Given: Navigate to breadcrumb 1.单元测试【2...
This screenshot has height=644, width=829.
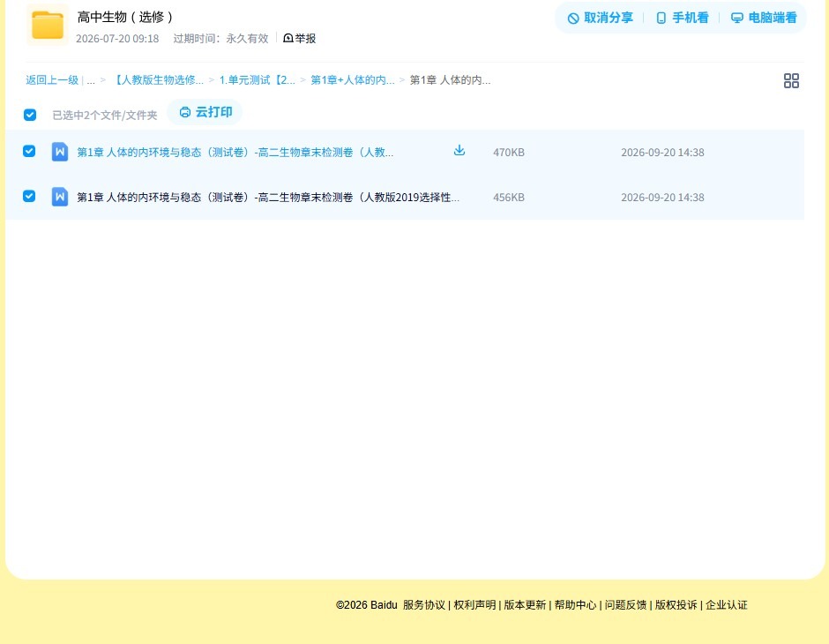Looking at the screenshot, I should (x=257, y=80).
